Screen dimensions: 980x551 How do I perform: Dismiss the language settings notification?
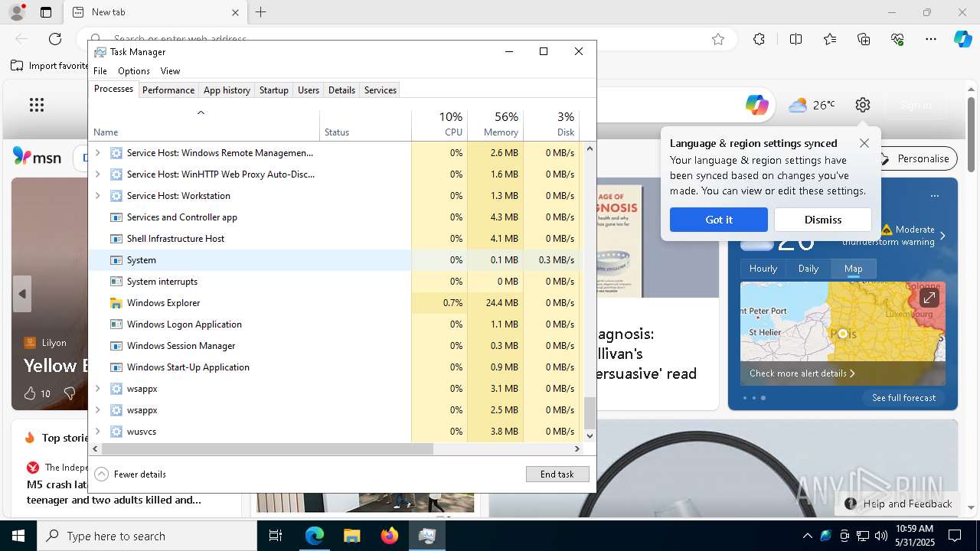pyautogui.click(x=823, y=220)
